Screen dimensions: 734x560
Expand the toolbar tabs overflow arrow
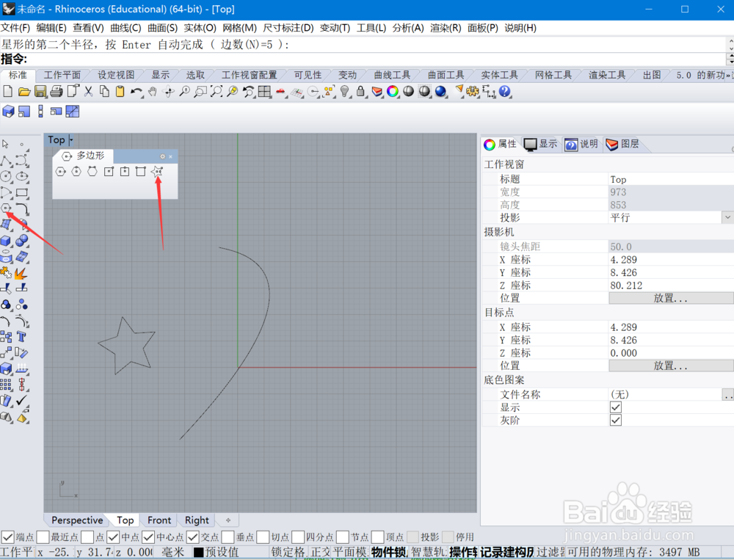click(x=730, y=75)
